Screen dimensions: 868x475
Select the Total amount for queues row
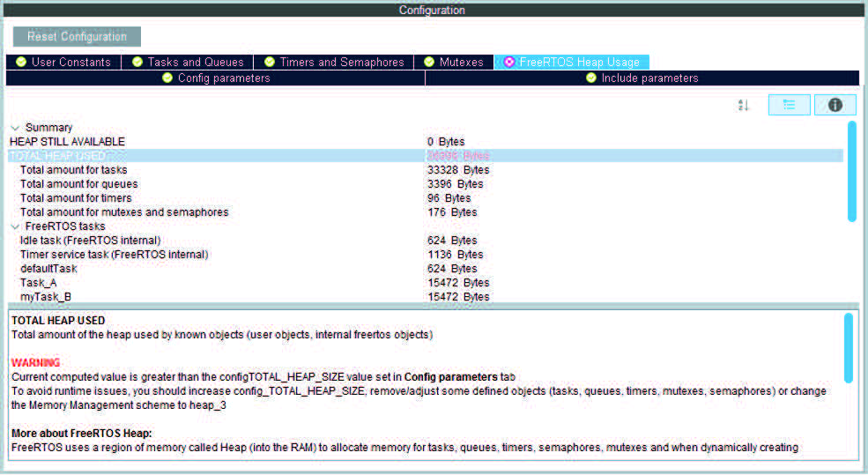[x=426, y=184]
